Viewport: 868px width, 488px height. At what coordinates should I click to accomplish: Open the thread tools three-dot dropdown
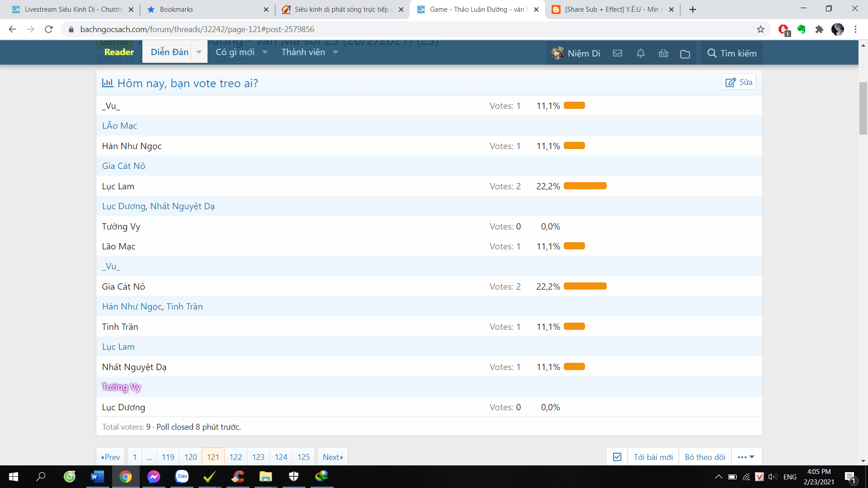tap(746, 457)
